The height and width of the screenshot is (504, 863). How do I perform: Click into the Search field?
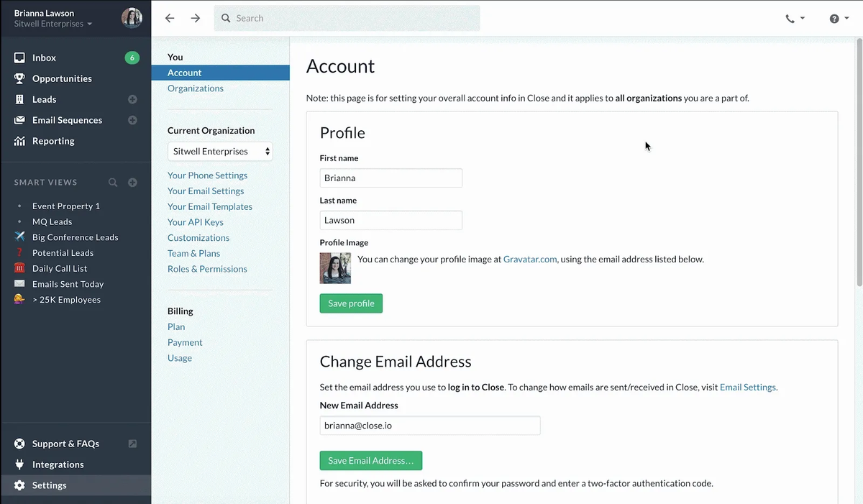[x=347, y=18]
